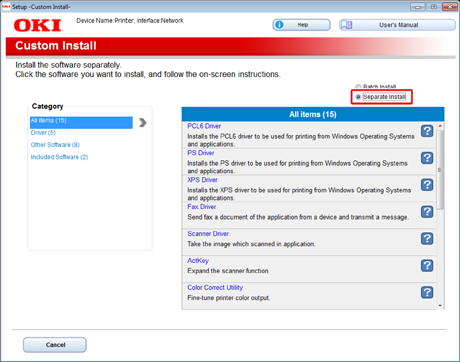Screen dimensions: 460x362
Task: Show Included Software (2) category
Action: (x=59, y=157)
